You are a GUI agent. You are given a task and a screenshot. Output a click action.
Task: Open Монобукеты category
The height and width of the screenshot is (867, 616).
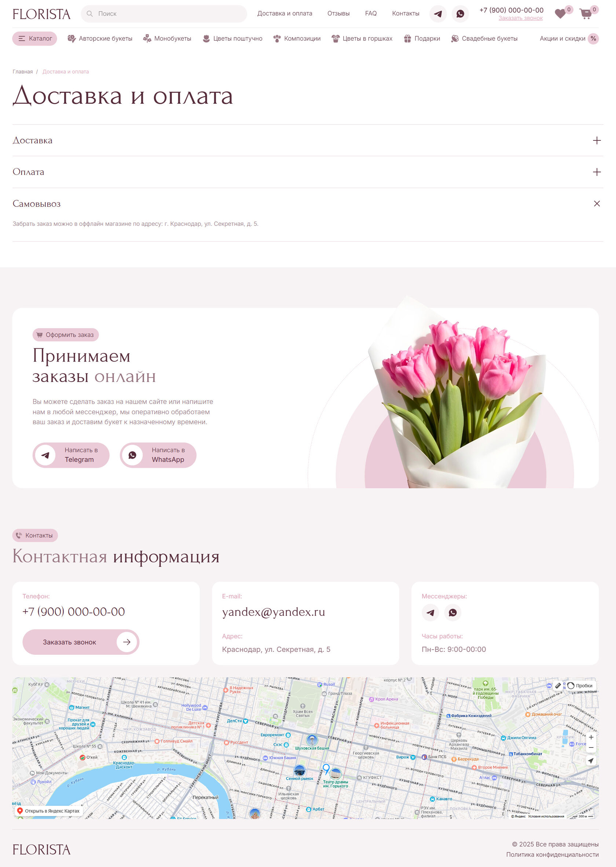167,39
